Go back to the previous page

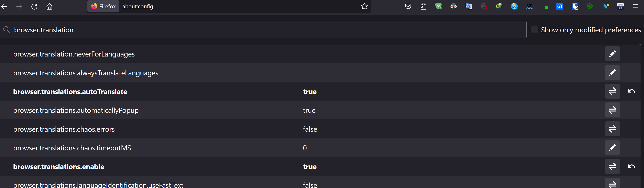(4, 7)
